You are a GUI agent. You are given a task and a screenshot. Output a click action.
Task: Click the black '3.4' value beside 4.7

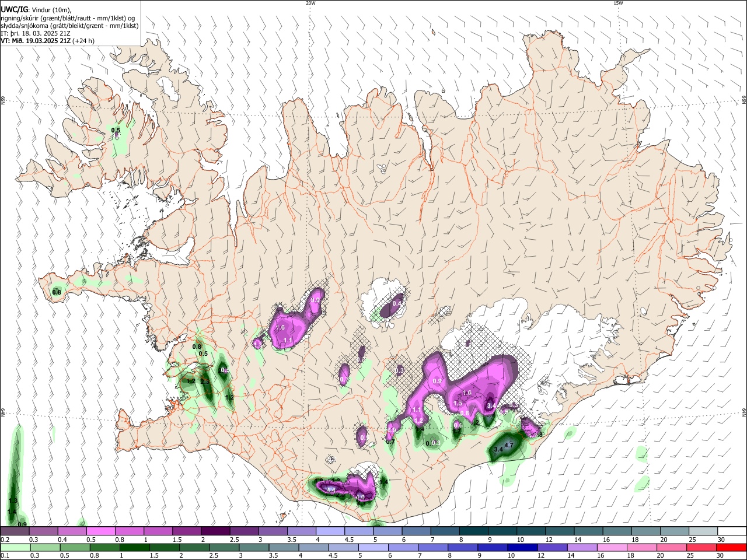[498, 450]
